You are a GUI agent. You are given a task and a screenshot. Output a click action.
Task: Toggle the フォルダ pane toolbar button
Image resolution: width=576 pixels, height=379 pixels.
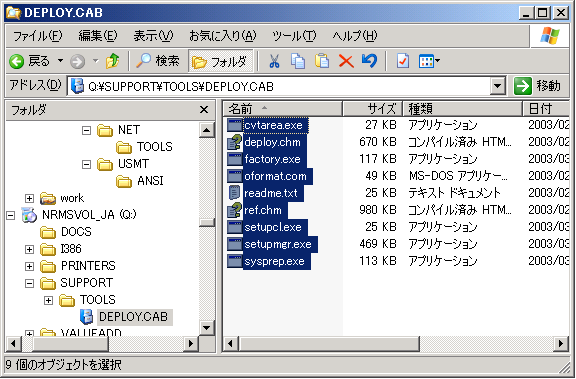point(221,61)
